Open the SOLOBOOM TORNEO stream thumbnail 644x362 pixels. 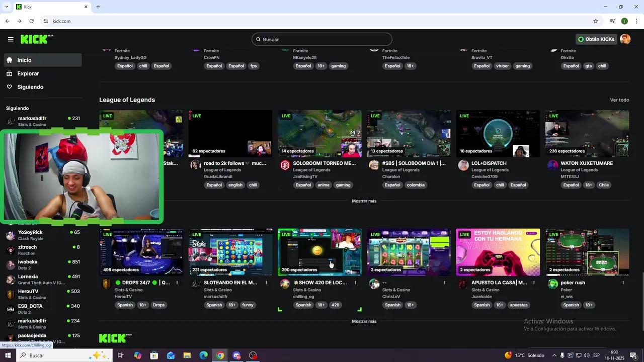(319, 133)
